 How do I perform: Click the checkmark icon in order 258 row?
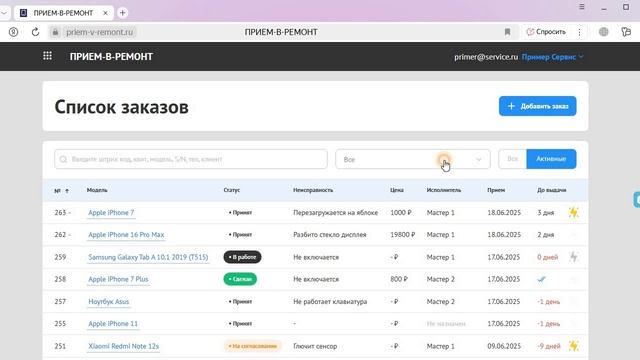(x=541, y=279)
